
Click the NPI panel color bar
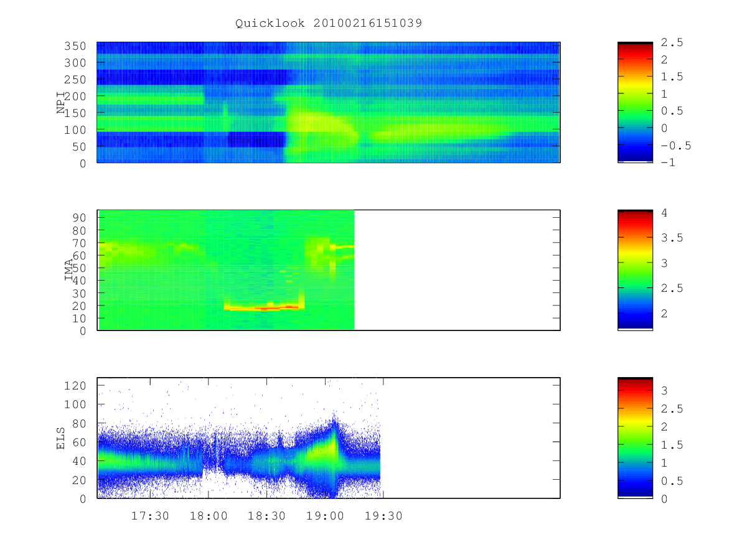[635, 102]
